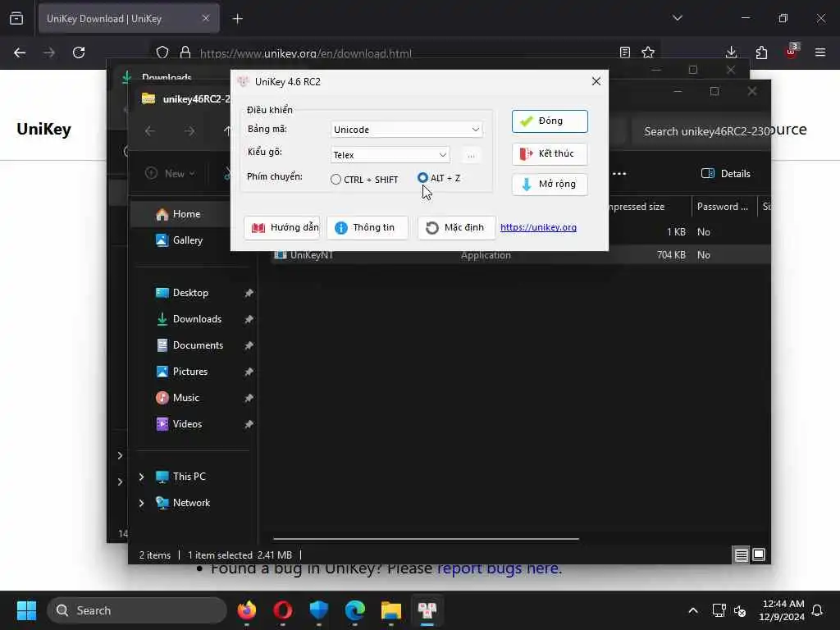This screenshot has width=840, height=630.
Task: Expand the Network tree node
Action: coord(141,503)
